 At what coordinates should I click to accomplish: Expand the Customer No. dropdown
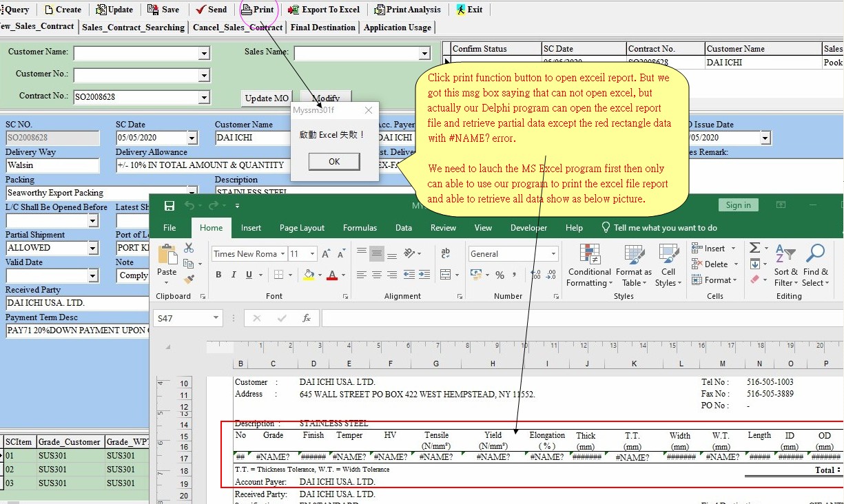pyautogui.click(x=204, y=76)
